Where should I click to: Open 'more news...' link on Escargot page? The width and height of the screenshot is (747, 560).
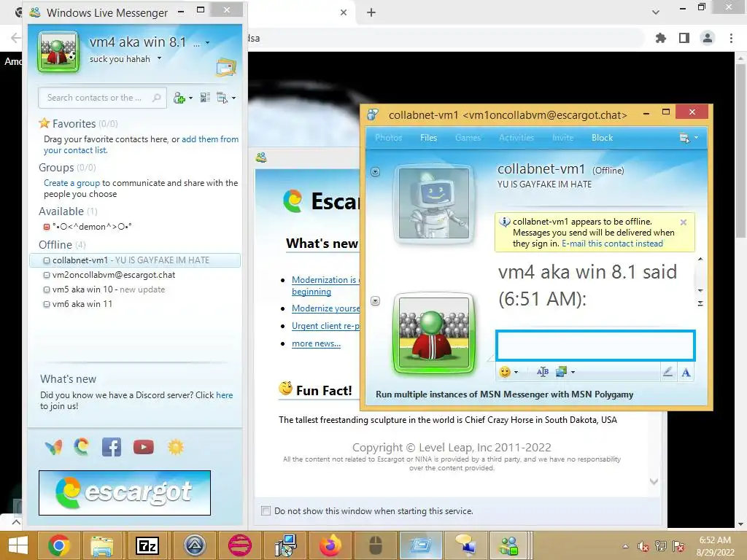tap(316, 343)
